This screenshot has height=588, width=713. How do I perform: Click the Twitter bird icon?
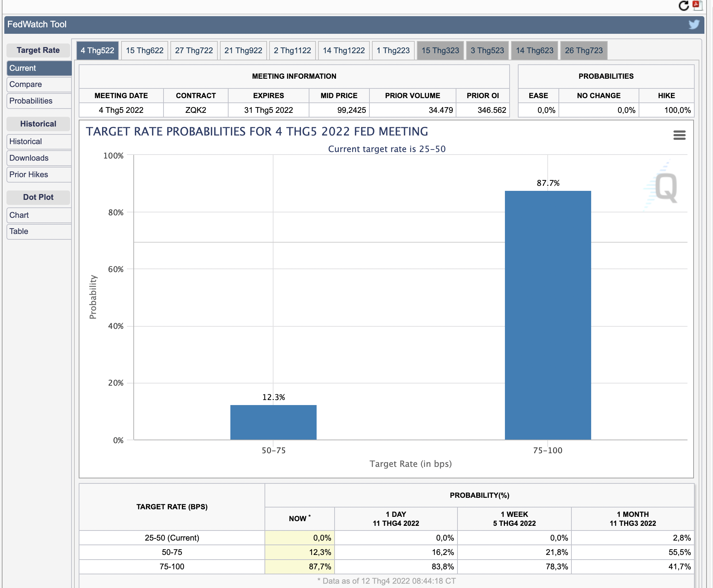(694, 24)
